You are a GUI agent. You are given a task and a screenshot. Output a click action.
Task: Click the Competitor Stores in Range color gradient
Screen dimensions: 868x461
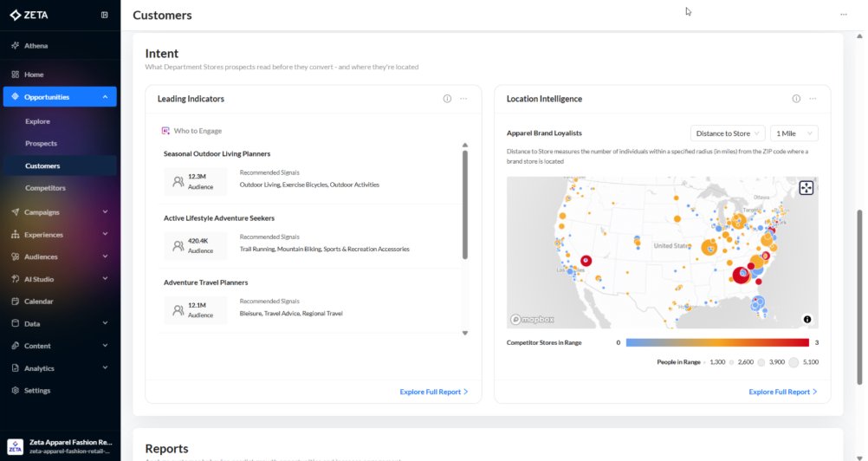pyautogui.click(x=716, y=343)
